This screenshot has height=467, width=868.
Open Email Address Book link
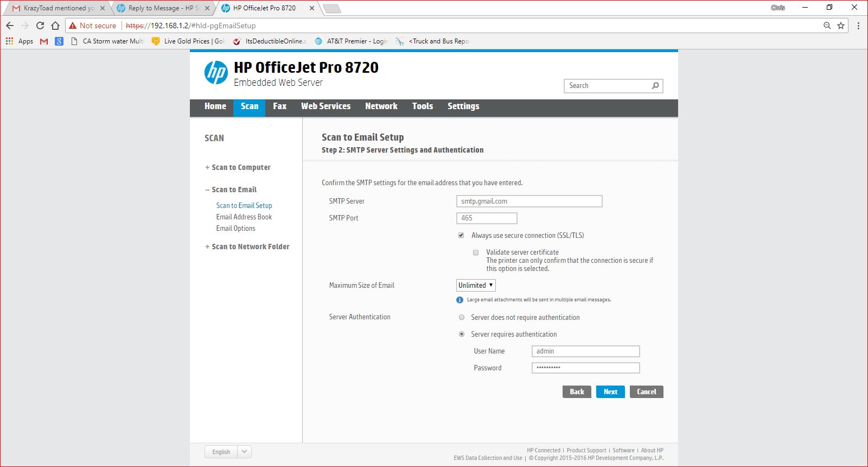click(244, 217)
